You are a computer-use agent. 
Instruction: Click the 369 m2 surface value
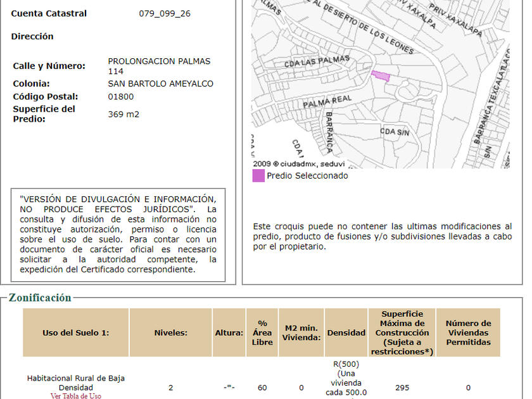pyautogui.click(x=123, y=115)
